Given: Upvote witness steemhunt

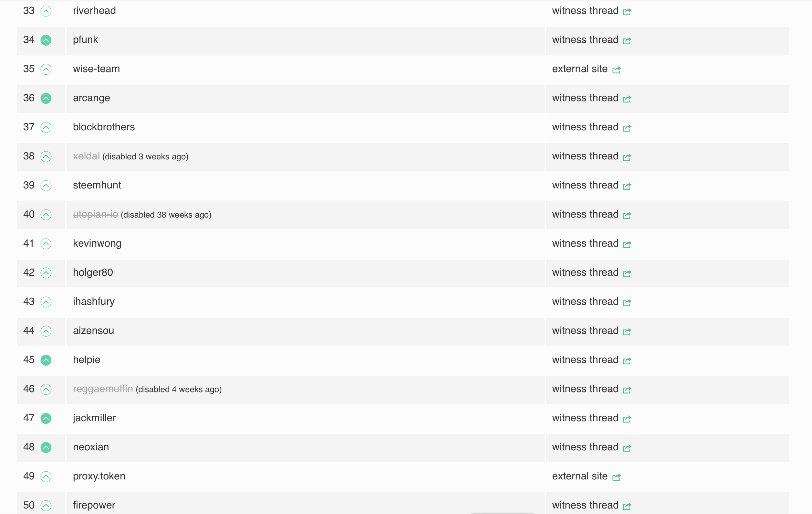Looking at the screenshot, I should 46,186.
